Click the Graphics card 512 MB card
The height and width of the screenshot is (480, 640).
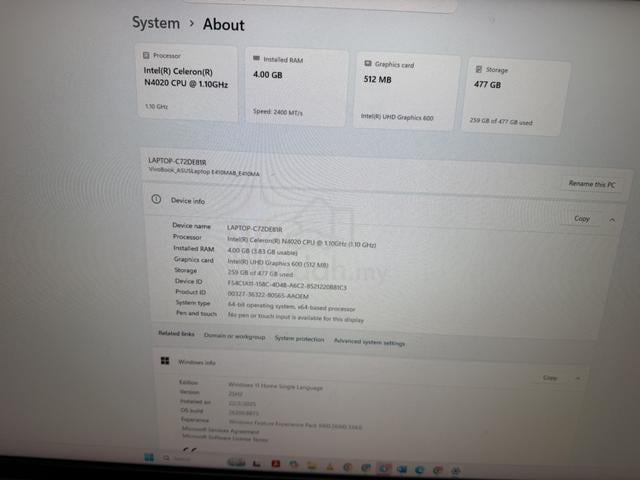(406, 92)
